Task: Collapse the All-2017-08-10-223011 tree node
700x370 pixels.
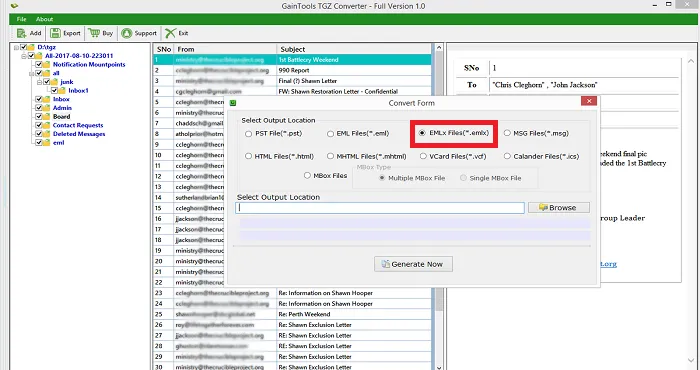Action: click(24, 56)
